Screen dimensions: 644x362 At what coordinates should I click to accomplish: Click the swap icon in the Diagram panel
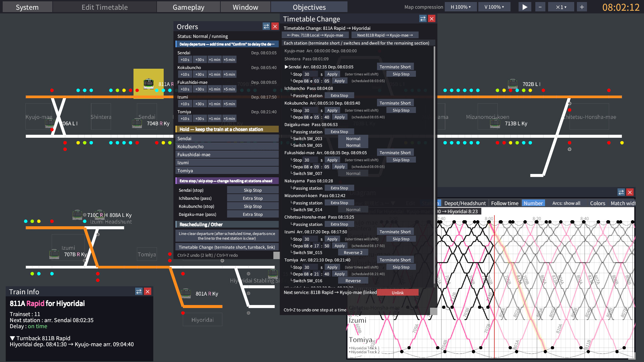click(621, 192)
